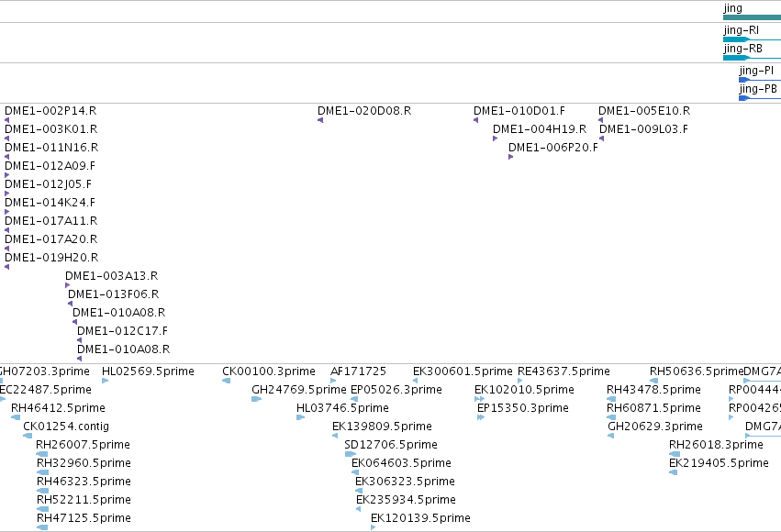Select DME1-019H20.R label
Screen dimensions: 781x532
pos(51,258)
